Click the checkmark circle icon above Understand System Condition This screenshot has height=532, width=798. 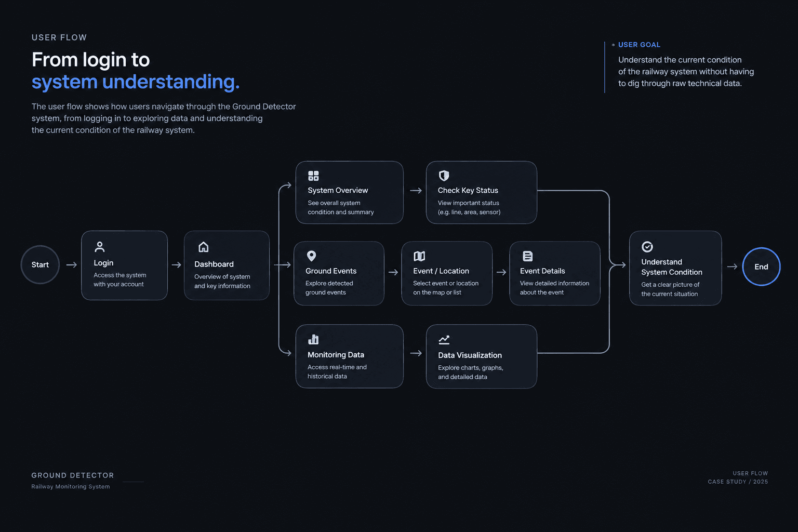click(647, 247)
